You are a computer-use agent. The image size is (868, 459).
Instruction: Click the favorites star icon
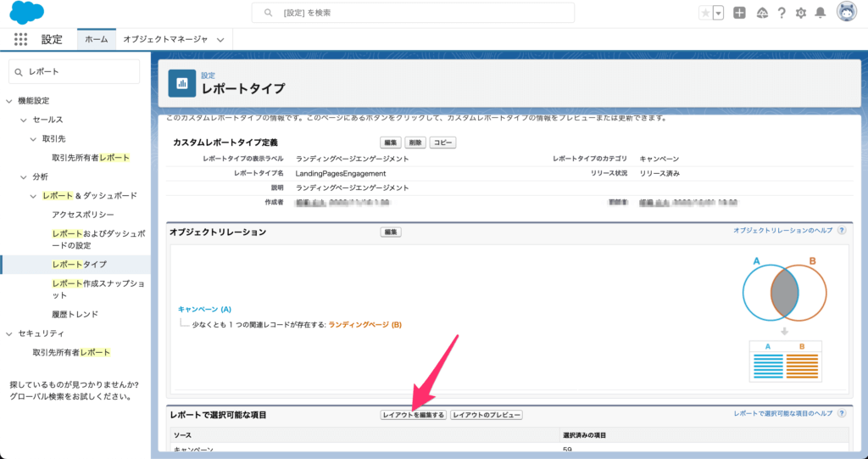click(705, 13)
